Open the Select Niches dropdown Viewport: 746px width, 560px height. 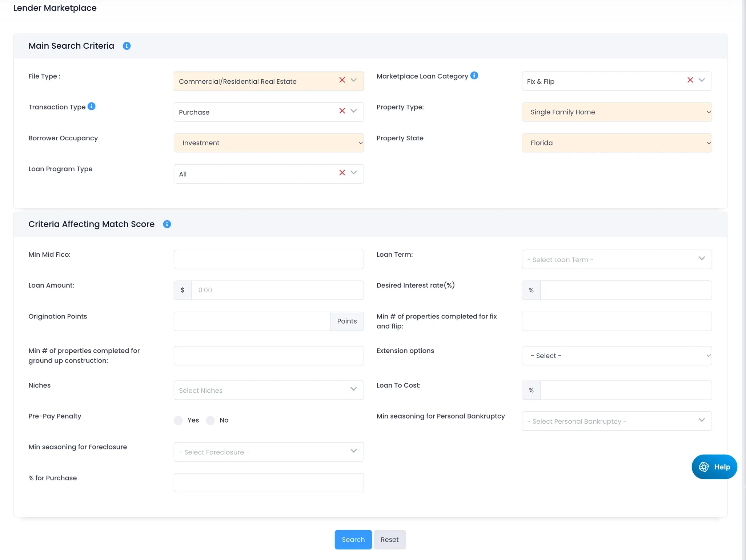point(269,390)
